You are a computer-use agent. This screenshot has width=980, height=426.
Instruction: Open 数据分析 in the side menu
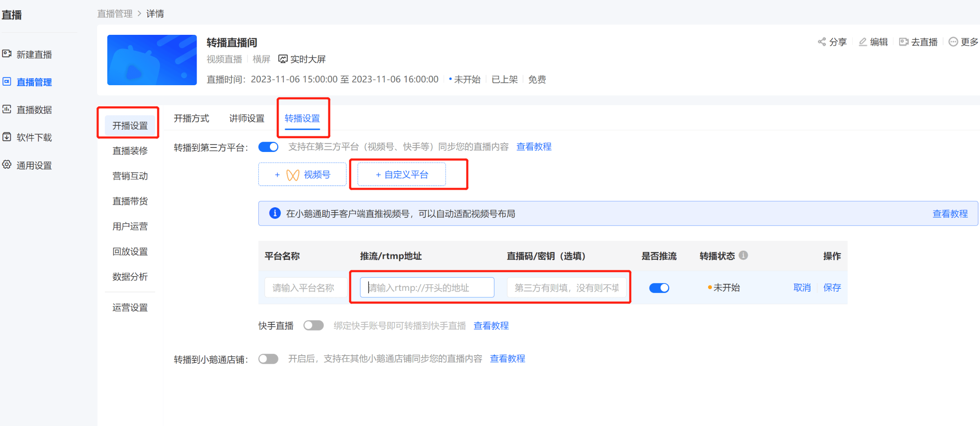tap(130, 277)
